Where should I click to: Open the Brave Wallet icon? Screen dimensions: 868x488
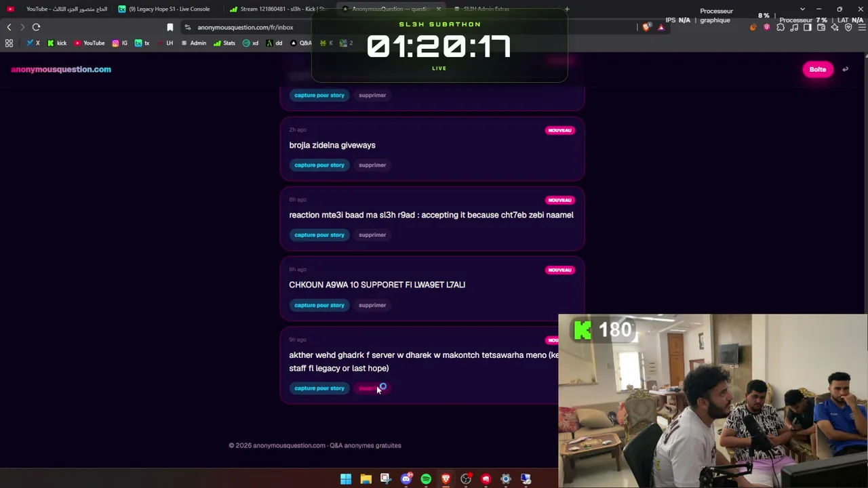(x=821, y=27)
